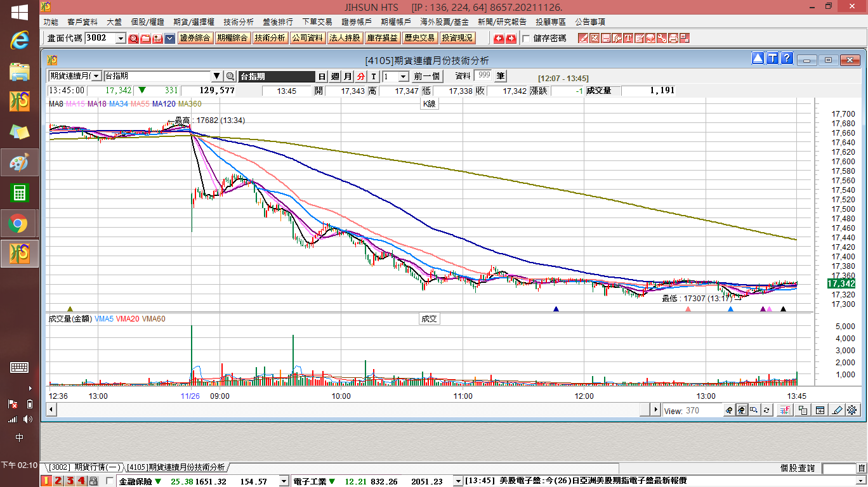
Task: Open the 新聞/研究報告 menu
Action: point(501,22)
